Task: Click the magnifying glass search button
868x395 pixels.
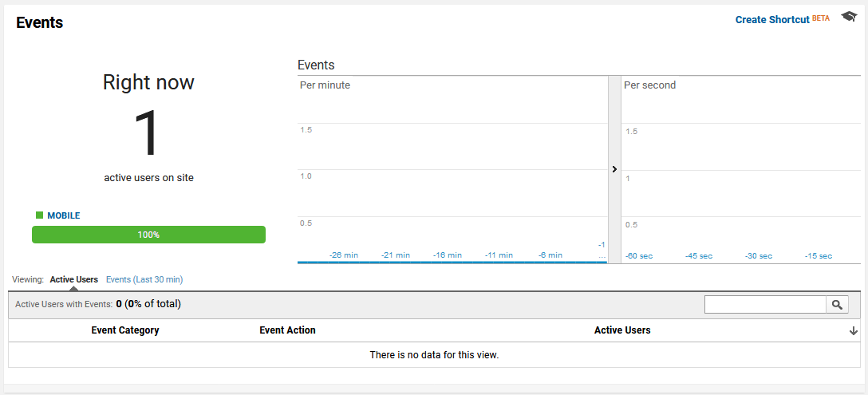Action: (837, 304)
